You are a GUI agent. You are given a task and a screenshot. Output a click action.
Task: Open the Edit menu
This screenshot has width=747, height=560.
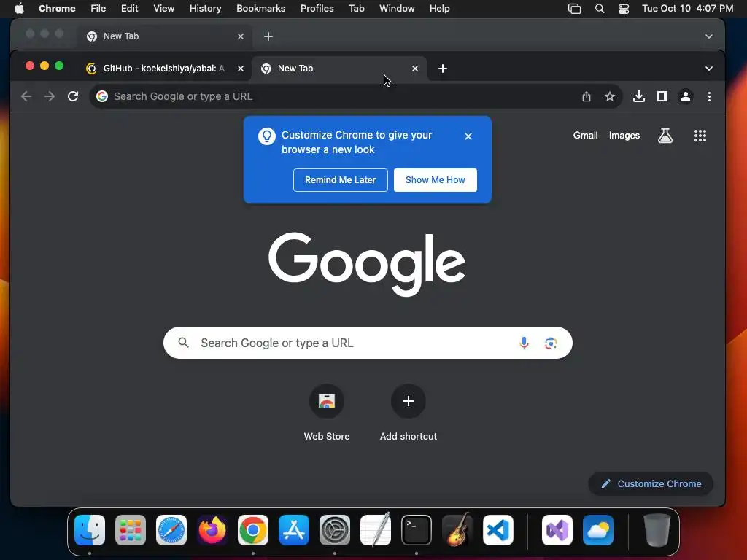(x=129, y=9)
